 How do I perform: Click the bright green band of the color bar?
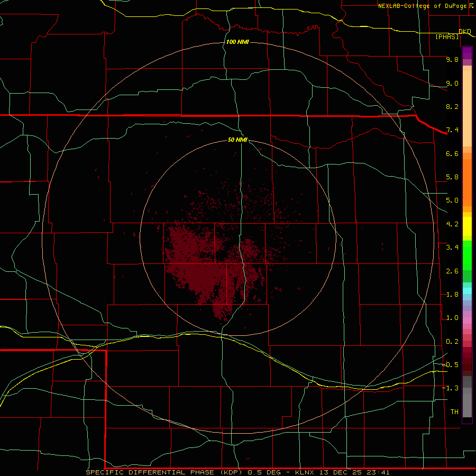pos(467,255)
